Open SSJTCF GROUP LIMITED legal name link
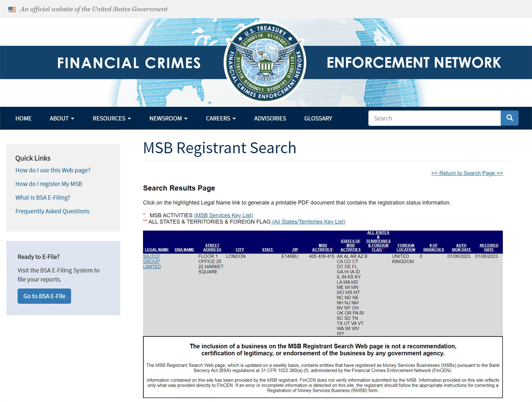Image resolution: width=532 pixels, height=402 pixels. click(152, 262)
